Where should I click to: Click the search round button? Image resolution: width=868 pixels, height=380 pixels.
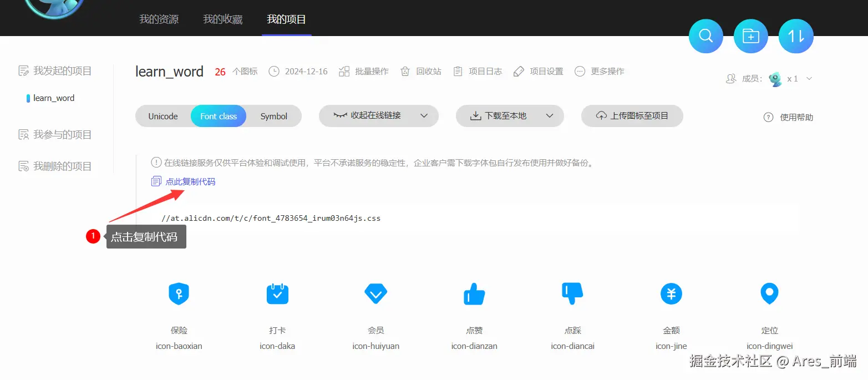[x=705, y=37]
